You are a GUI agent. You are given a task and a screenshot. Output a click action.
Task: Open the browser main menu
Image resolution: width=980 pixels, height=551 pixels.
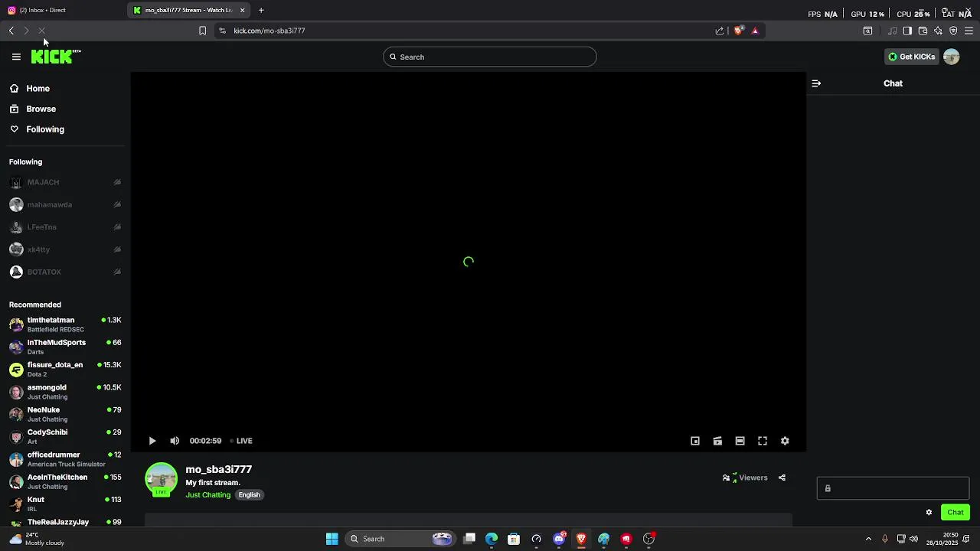point(969,31)
